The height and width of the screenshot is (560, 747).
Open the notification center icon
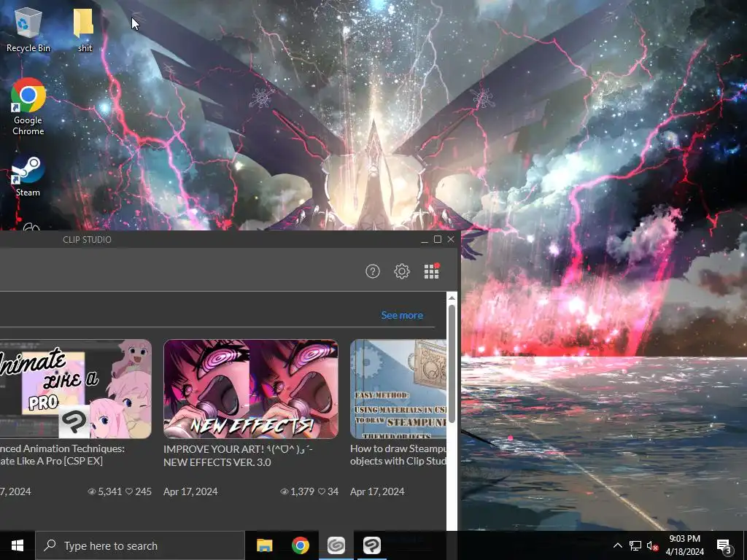click(x=724, y=545)
